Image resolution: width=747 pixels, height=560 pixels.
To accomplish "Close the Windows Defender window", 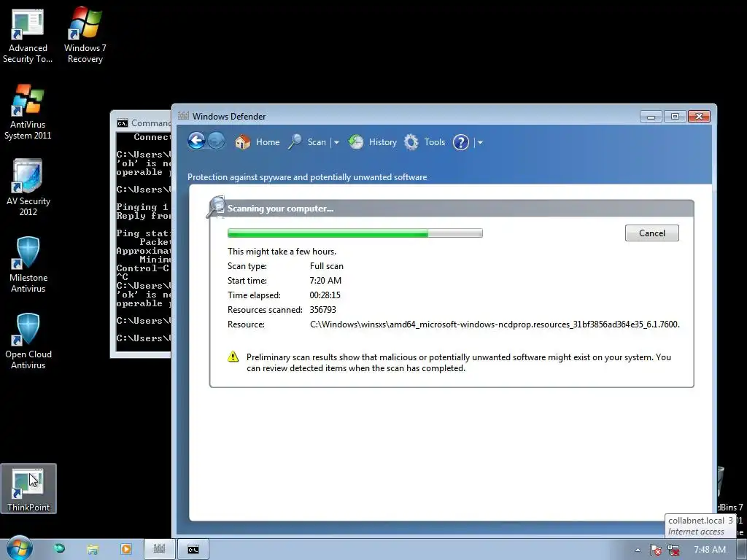I will [699, 116].
